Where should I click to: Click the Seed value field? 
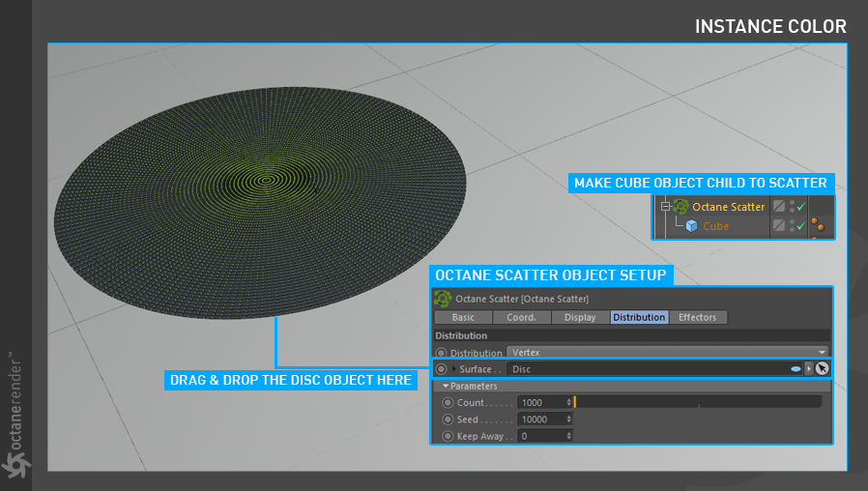545,419
